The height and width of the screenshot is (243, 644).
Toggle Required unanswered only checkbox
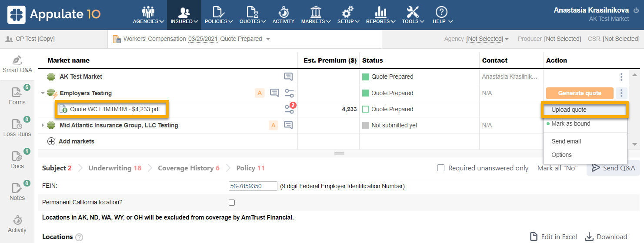(x=441, y=168)
